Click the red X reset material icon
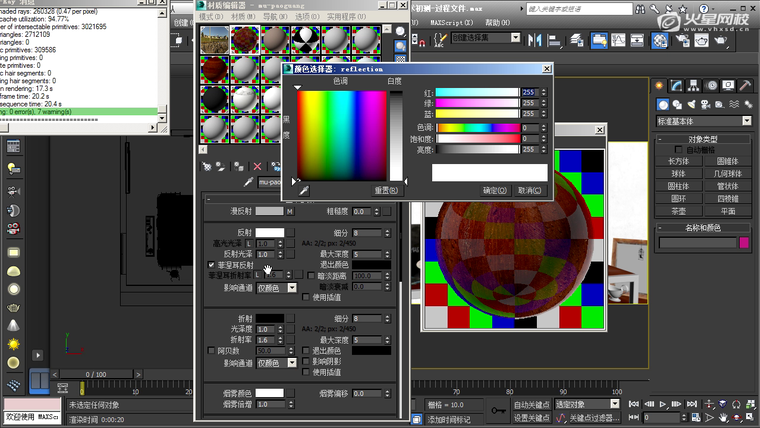Screen dimensions: 760x428 tap(257, 167)
